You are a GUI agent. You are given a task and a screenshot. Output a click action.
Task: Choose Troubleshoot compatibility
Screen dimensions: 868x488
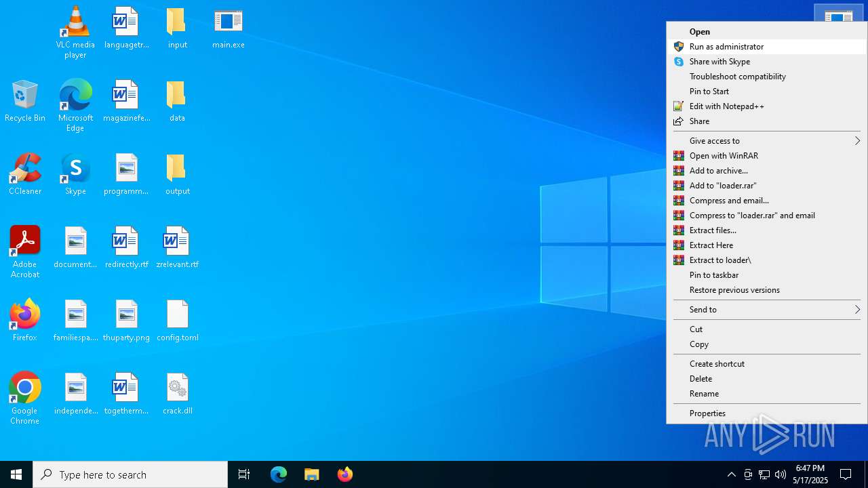click(x=766, y=77)
